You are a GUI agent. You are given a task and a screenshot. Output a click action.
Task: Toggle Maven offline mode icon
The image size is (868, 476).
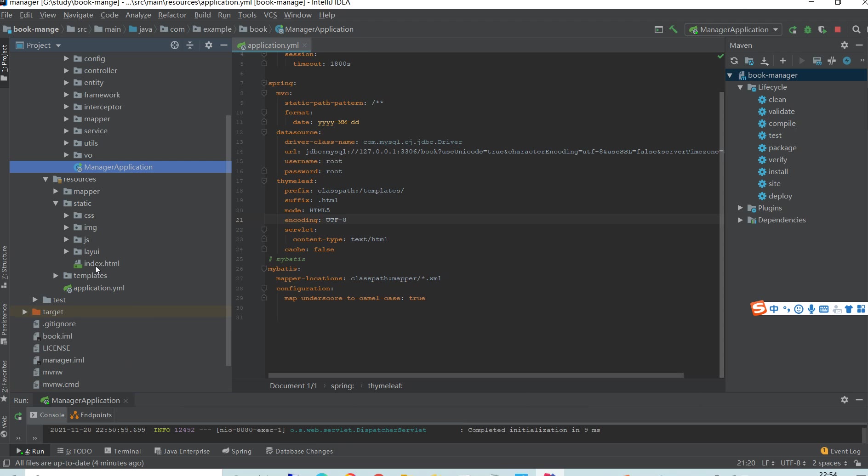[x=832, y=61]
